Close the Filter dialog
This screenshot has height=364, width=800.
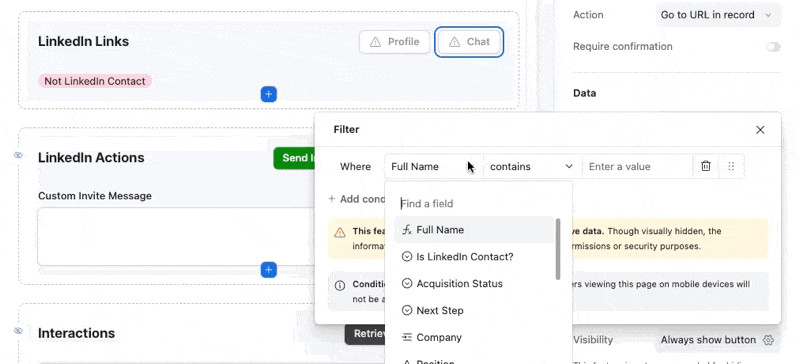tap(760, 130)
